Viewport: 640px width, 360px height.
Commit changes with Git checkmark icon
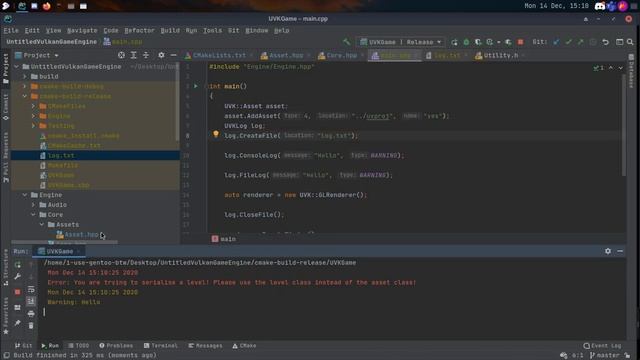pyautogui.click(x=568, y=42)
